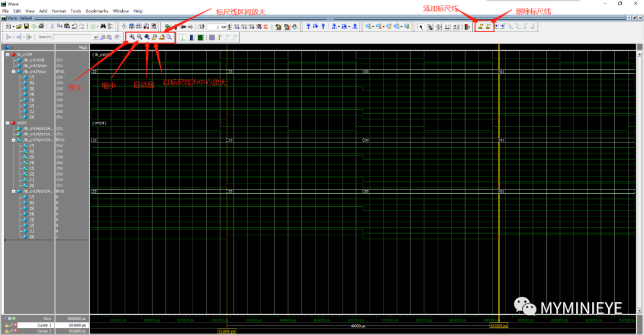Open the Window menu
644x335 pixels.
coord(120,11)
